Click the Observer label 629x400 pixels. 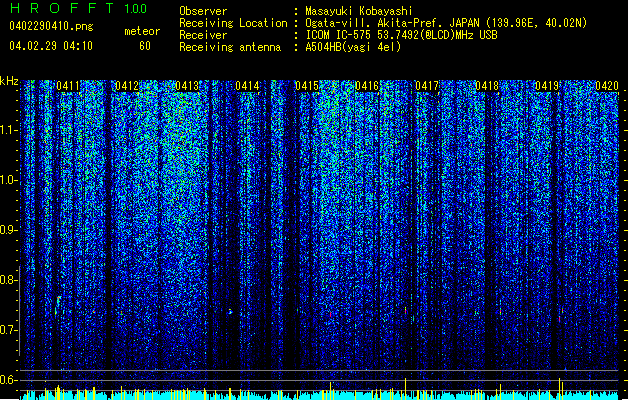click(203, 11)
